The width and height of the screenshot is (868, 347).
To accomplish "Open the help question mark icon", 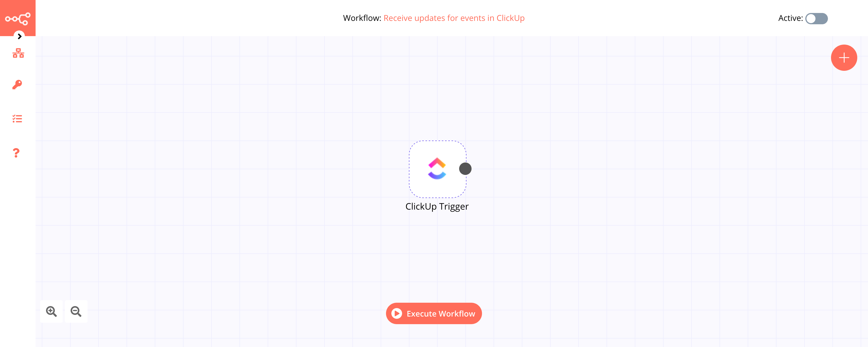I will pos(16,153).
